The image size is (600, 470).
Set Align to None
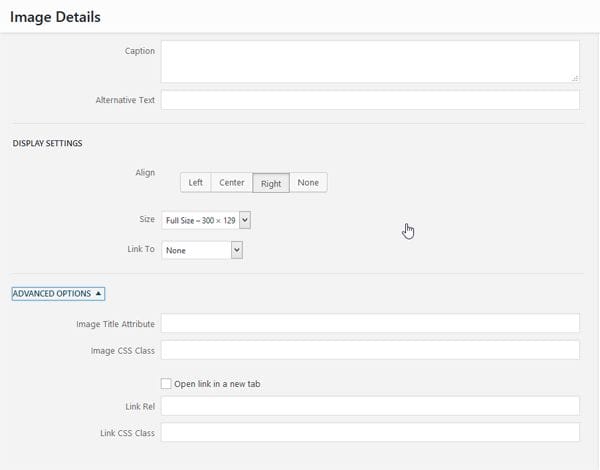308,183
